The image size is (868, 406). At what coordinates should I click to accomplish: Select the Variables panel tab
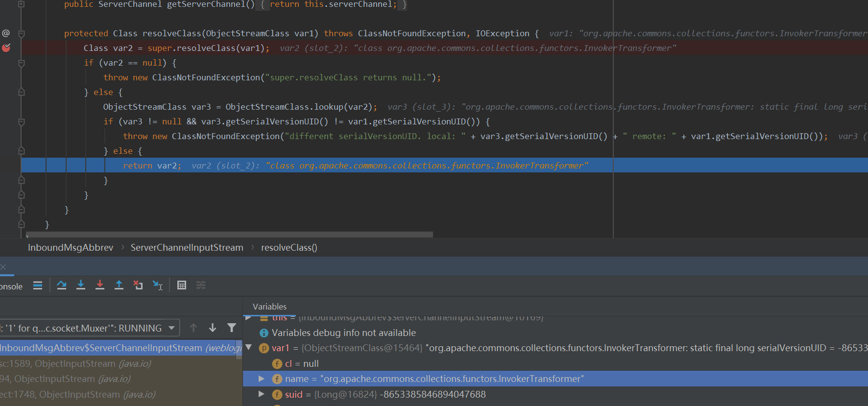[269, 307]
